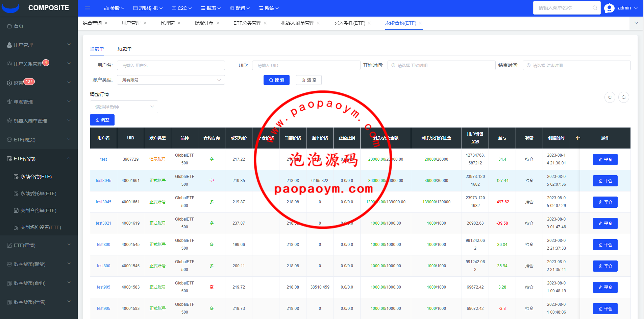Open the 首页 home item in sidebar
This screenshot has width=644, height=319.
coord(19,26)
